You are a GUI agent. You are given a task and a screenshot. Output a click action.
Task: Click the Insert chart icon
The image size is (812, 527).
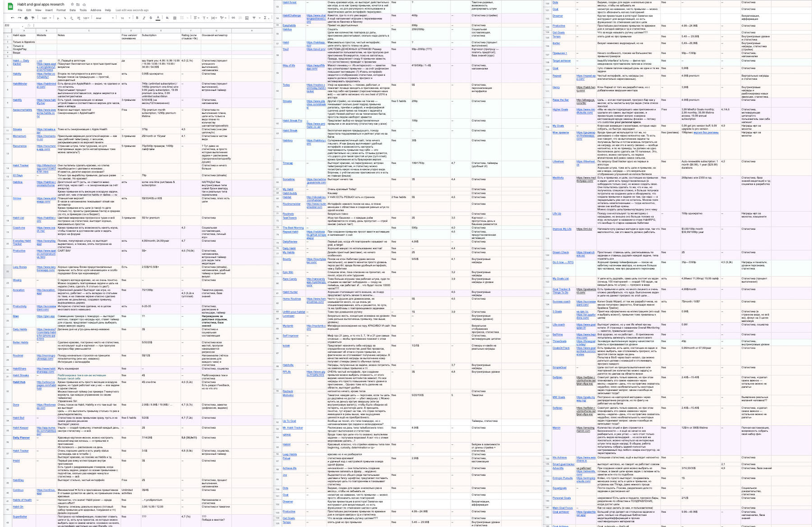(x=247, y=18)
